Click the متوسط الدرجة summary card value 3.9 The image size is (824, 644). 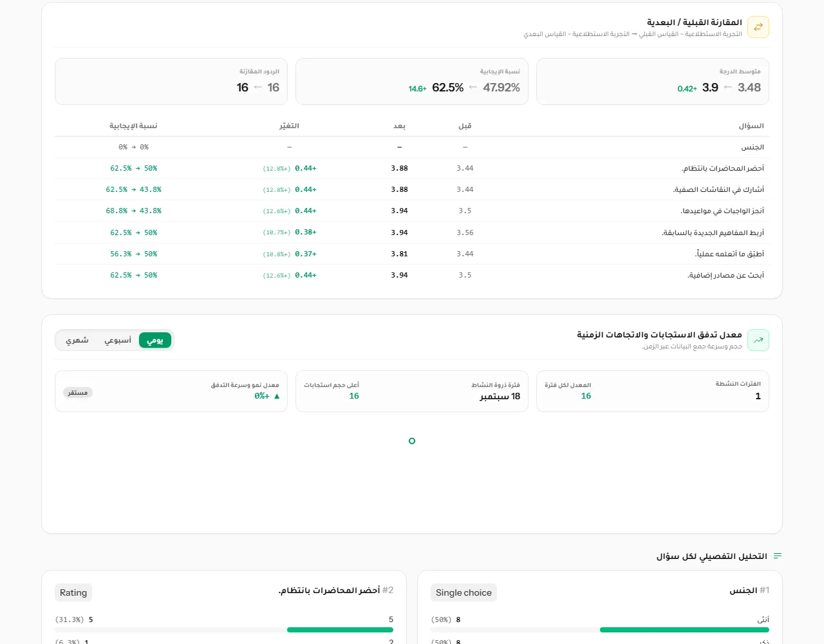710,88
